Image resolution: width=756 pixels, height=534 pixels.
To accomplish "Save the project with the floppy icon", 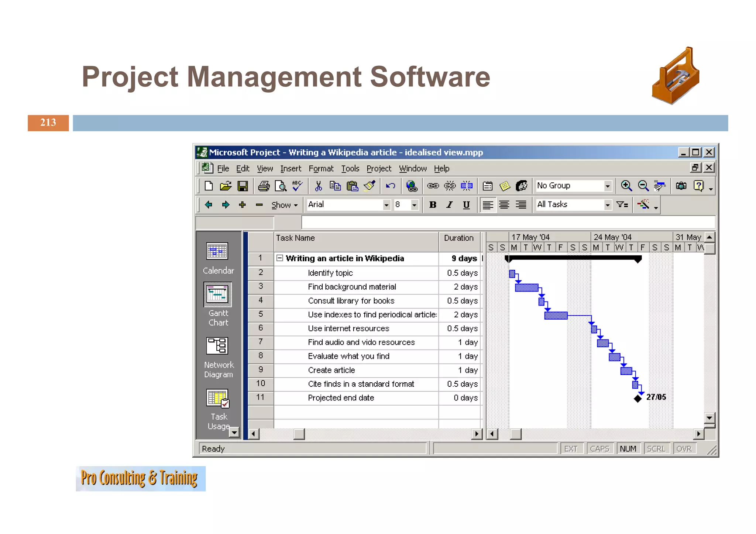I will point(243,186).
